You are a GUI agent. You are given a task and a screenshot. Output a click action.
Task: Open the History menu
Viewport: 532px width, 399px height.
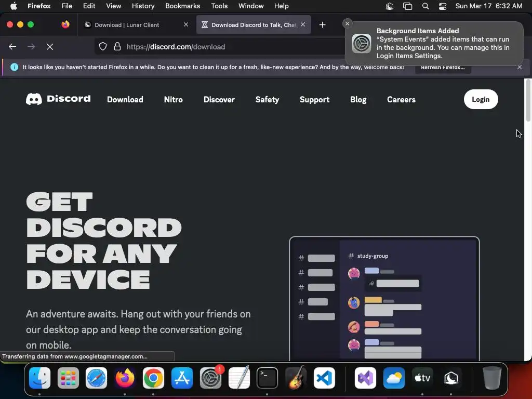[x=143, y=6]
